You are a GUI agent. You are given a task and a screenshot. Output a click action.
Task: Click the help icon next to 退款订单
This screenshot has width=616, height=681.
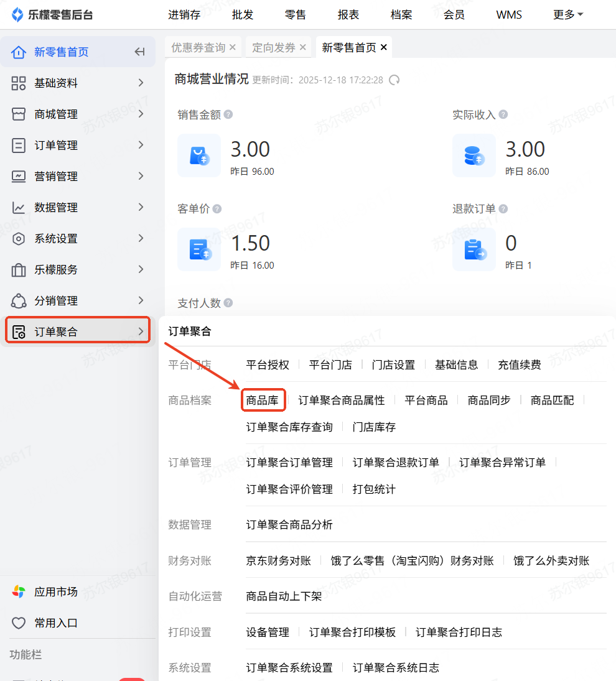[503, 209]
